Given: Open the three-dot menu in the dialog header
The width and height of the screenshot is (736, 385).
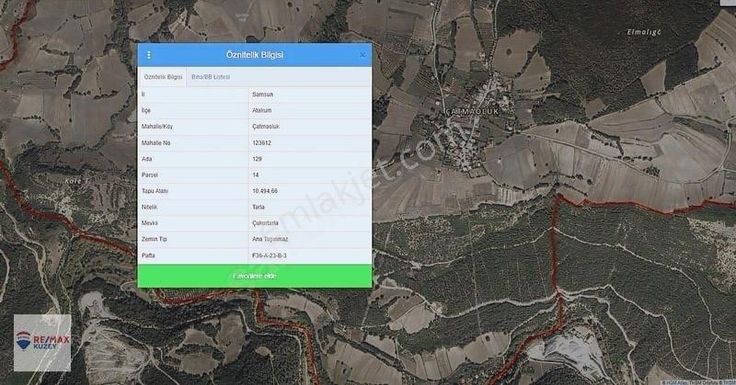Looking at the screenshot, I should tap(149, 55).
